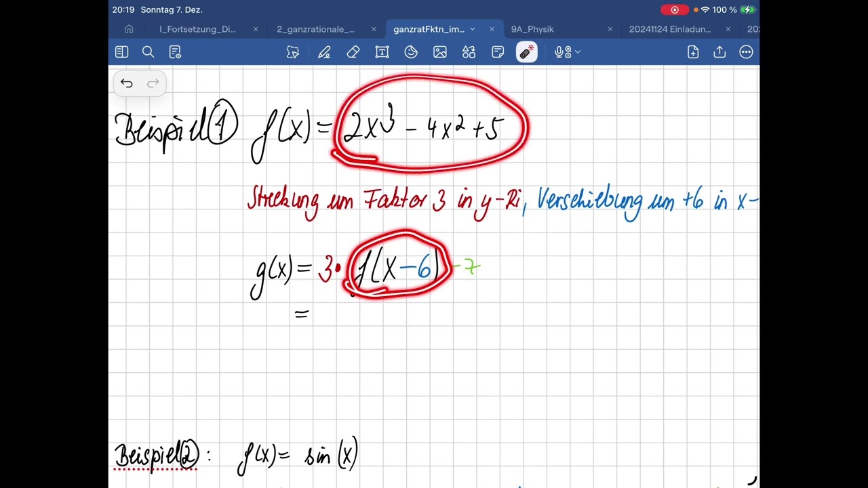Switch to the 9A_Physik tab
868x488 pixels.
click(x=532, y=29)
